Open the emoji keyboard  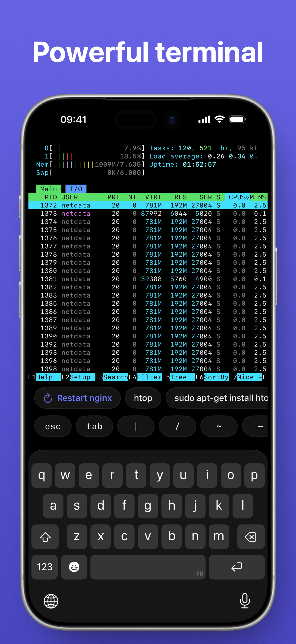click(x=74, y=567)
